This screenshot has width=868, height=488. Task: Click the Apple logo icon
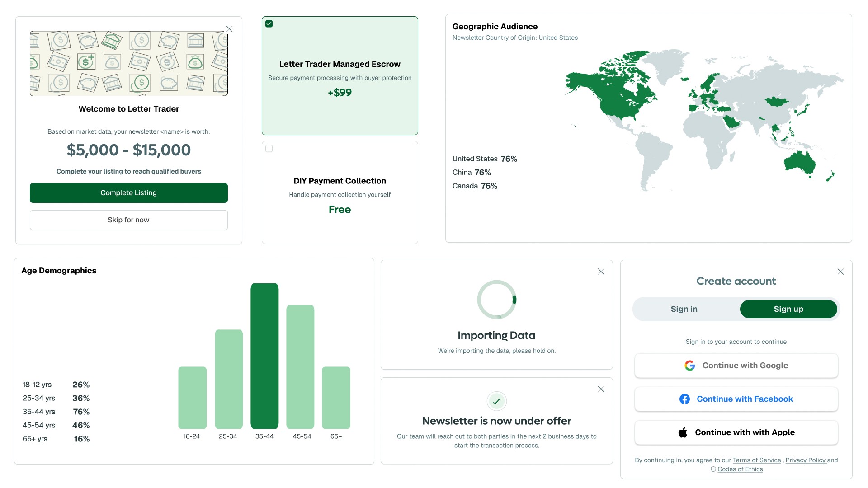point(683,432)
